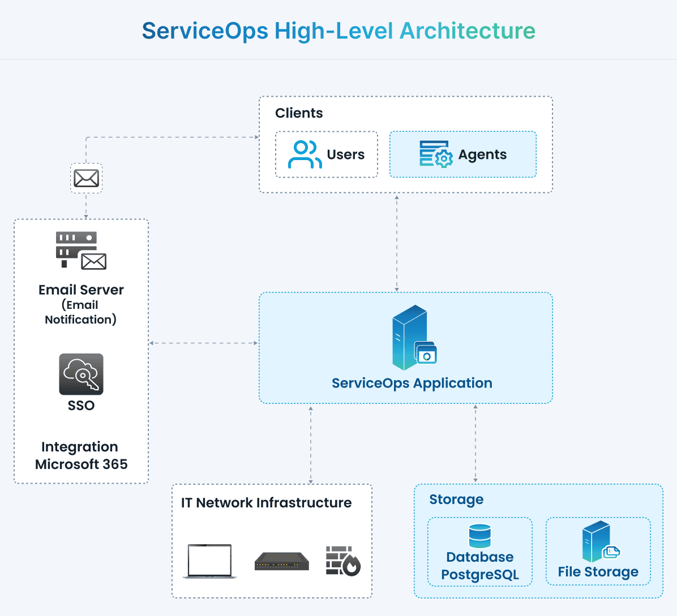
Task: Click the ServiceOps High-Level Architecture title
Action: [338, 31]
